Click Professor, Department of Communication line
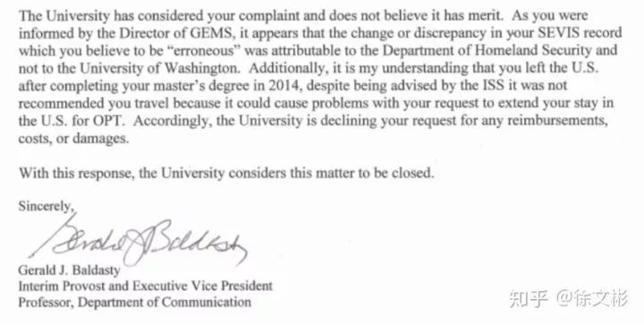This screenshot has width=644, height=324. (x=135, y=303)
